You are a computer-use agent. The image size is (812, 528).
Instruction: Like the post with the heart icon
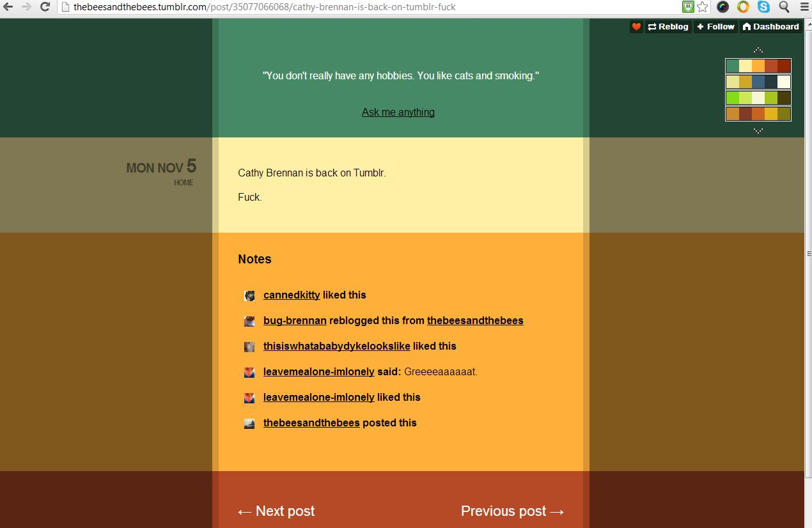pos(636,27)
